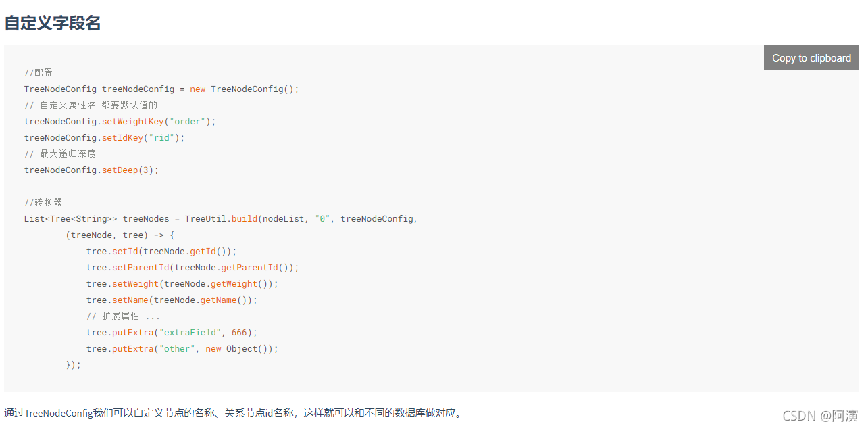Click the CSDN @阿演 author link
Viewport: 868px width, 428px height.
click(820, 416)
